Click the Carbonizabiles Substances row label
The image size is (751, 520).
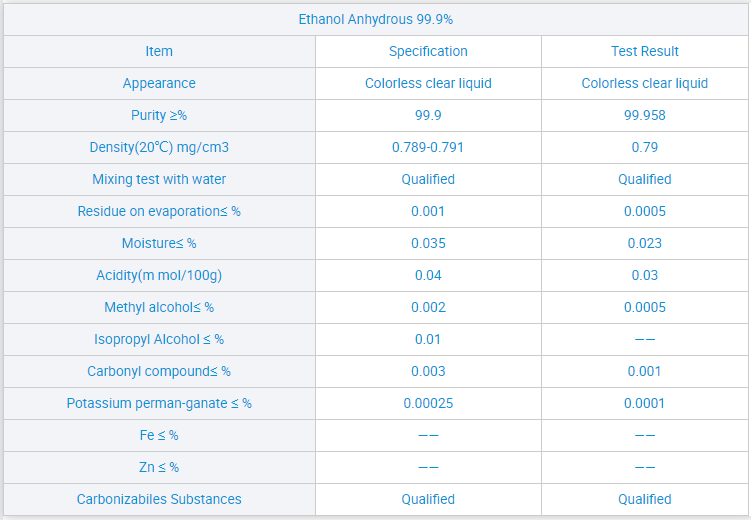pos(159,499)
